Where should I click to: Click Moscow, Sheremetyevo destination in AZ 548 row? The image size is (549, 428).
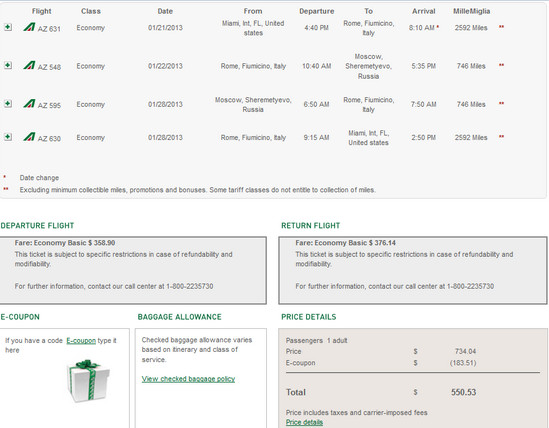click(x=368, y=66)
